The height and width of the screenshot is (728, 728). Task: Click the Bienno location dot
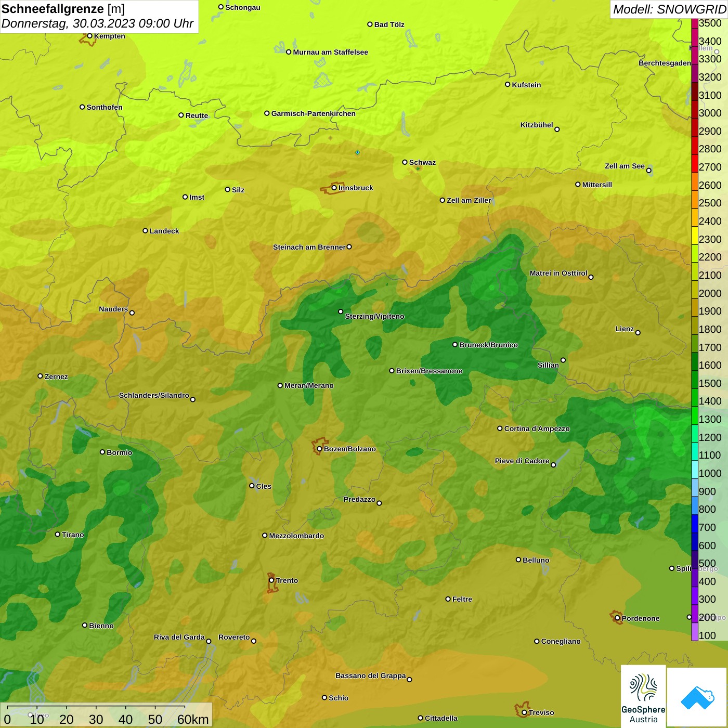[x=85, y=625]
